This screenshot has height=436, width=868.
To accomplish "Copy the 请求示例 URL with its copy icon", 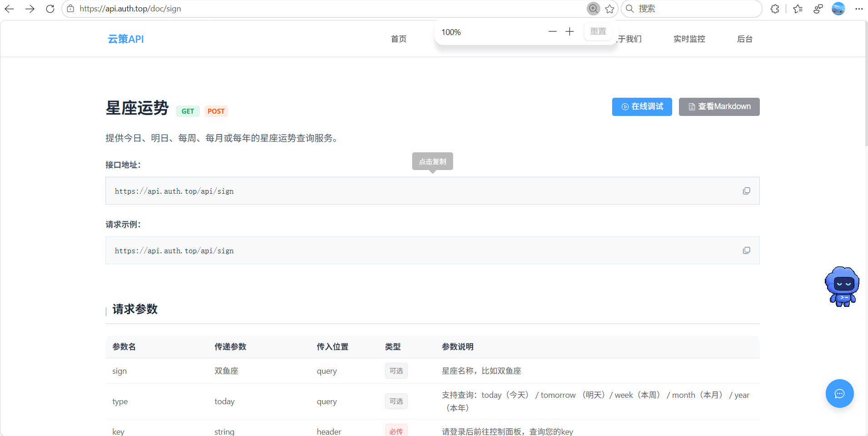I will coord(746,251).
